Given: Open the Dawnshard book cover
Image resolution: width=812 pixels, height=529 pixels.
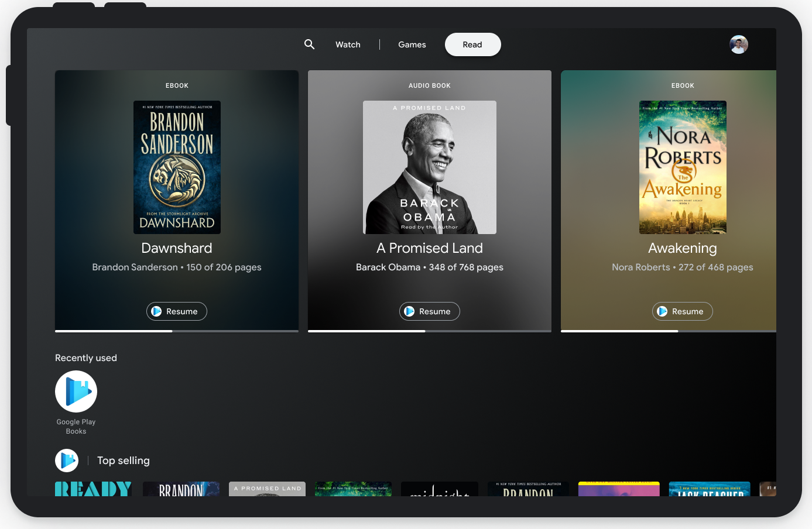Looking at the screenshot, I should (177, 167).
